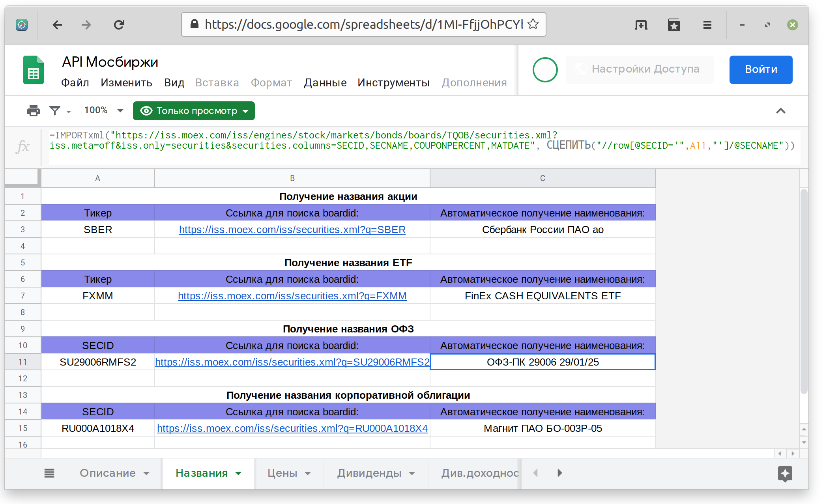Open the Дополнения menu

[x=474, y=82]
